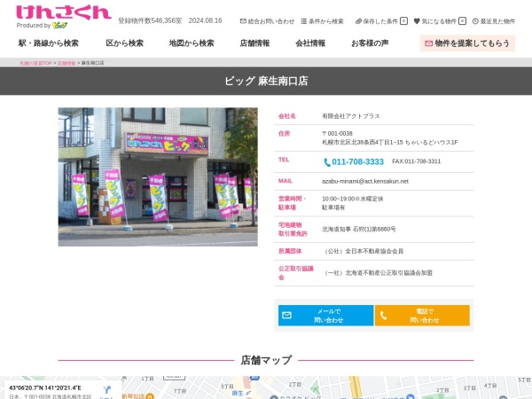Click the phone icon on the call inquiry button
This screenshot has width=532, height=399.
383,316
